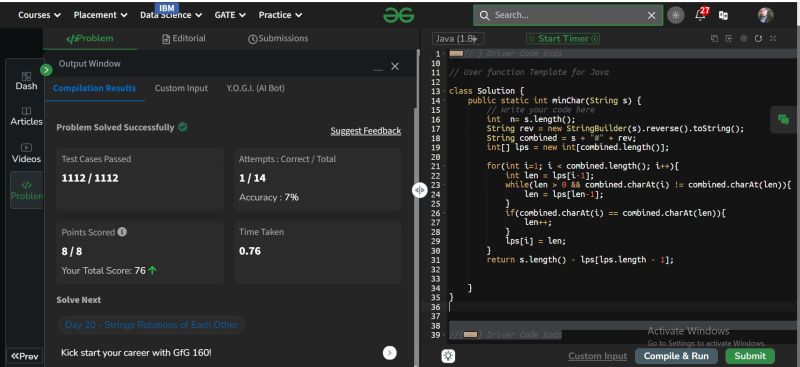Open the Suggest Feedback link

pyautogui.click(x=365, y=131)
